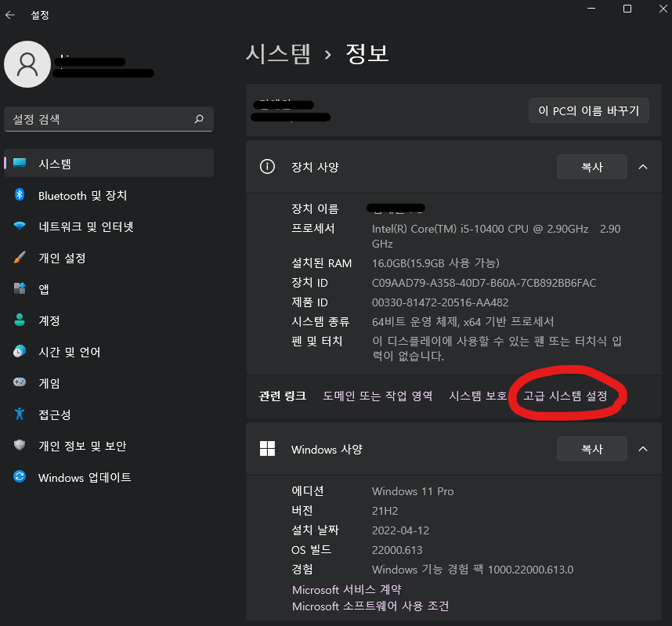Open Bluetooth 및 장치 settings
This screenshot has width=672, height=626.
tap(109, 195)
